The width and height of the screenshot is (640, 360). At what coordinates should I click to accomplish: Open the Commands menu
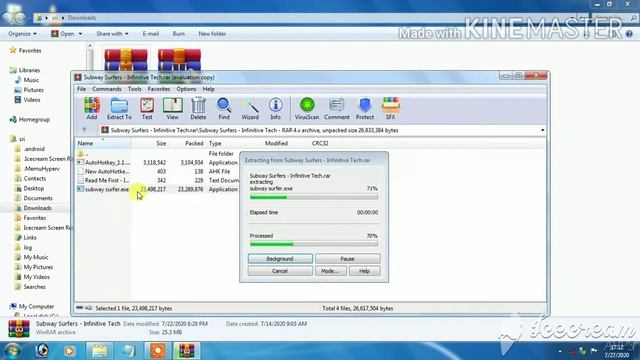pos(107,89)
